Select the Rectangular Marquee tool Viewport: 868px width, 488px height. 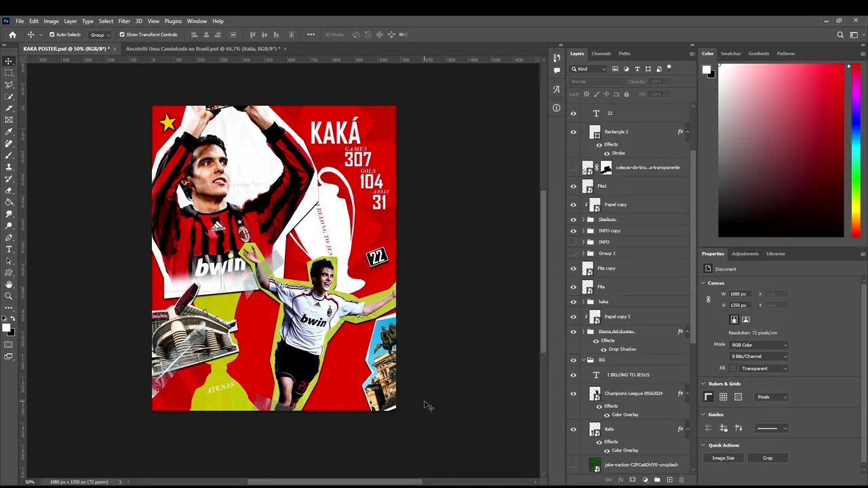[9, 73]
